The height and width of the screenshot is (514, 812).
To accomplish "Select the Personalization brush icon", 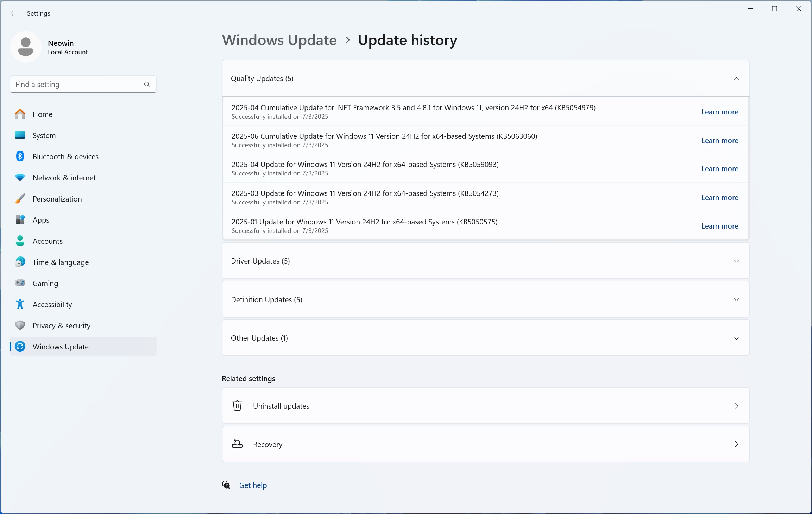I will click(x=20, y=199).
